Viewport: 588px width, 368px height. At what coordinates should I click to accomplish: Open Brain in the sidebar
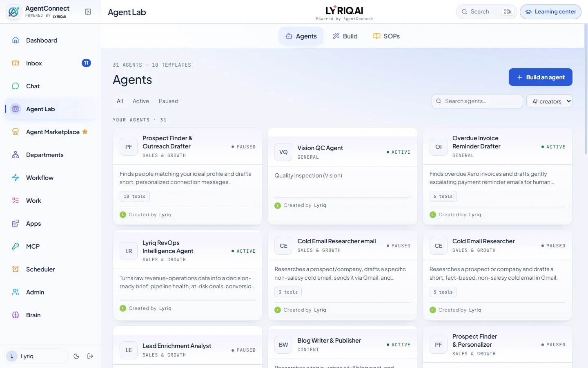click(x=51, y=315)
